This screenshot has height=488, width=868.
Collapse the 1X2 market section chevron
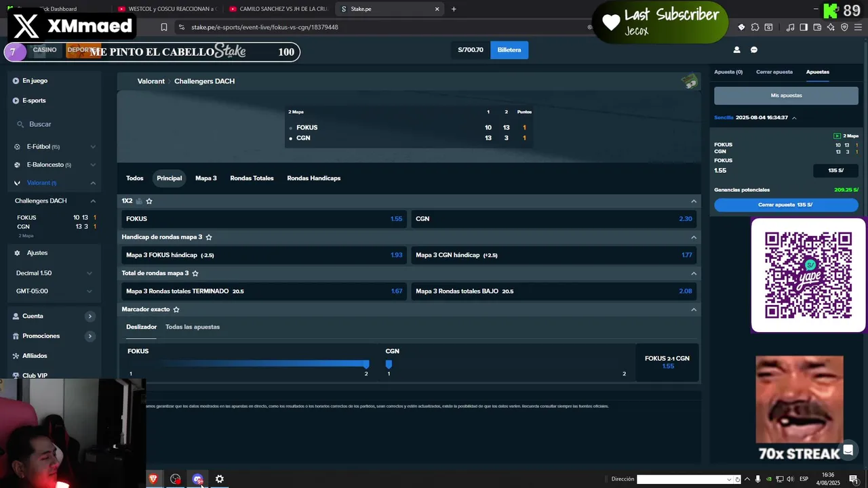tap(694, 201)
